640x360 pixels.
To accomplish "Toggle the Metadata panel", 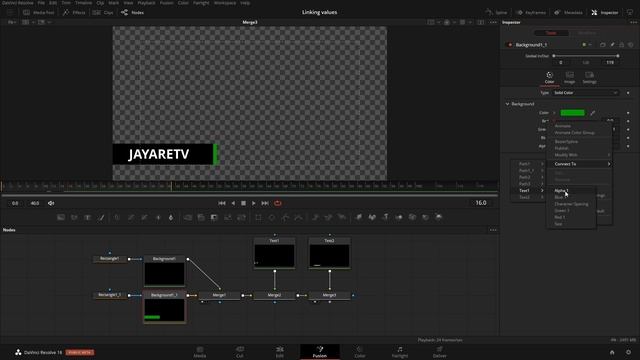I will pyautogui.click(x=569, y=13).
